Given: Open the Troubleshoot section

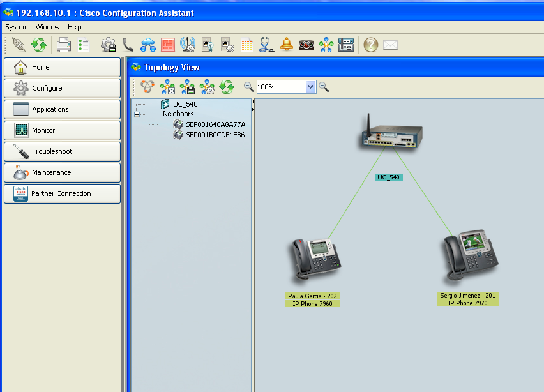Looking at the screenshot, I should 62,151.
